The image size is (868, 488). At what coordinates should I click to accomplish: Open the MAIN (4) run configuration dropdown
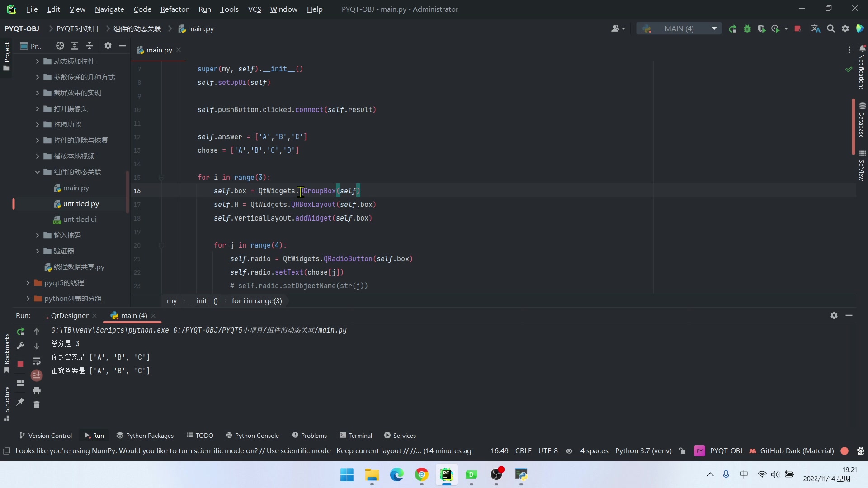(x=714, y=28)
